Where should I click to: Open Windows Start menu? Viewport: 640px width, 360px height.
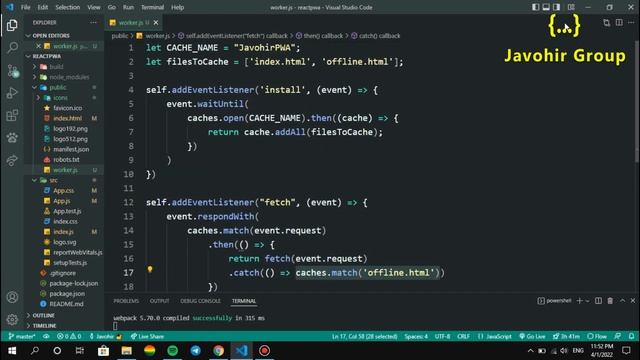pos(12,351)
